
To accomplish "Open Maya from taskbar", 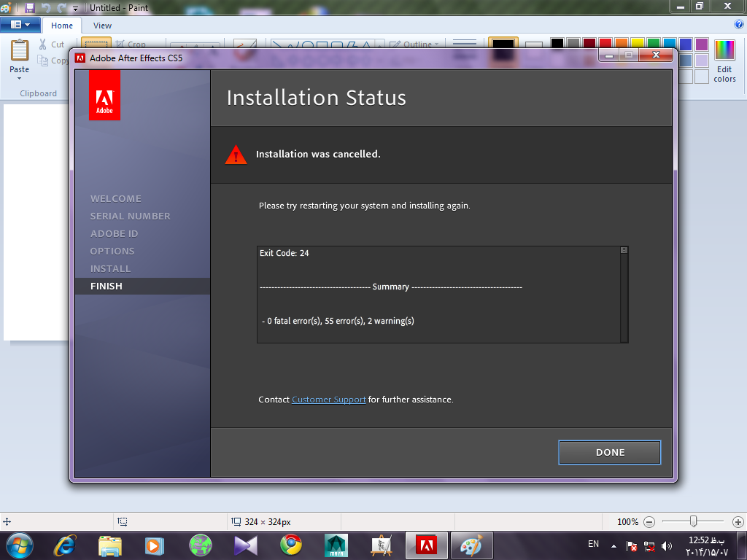I will click(x=336, y=545).
